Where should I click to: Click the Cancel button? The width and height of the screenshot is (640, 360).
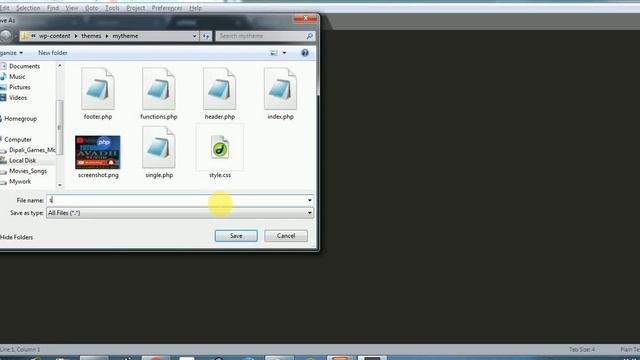(286, 236)
